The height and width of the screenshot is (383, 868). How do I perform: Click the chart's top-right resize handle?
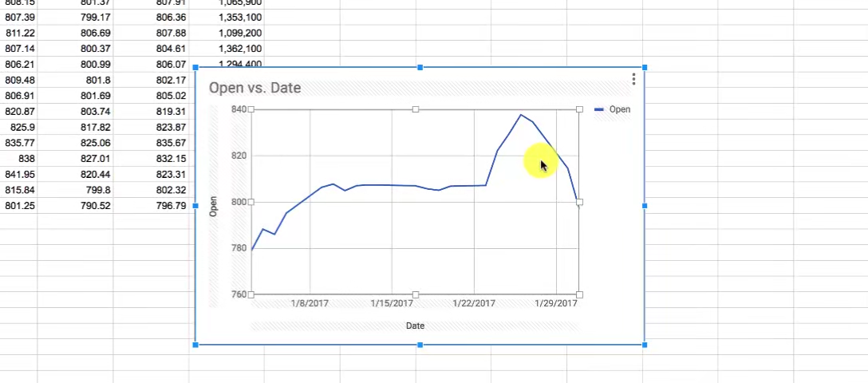point(645,68)
